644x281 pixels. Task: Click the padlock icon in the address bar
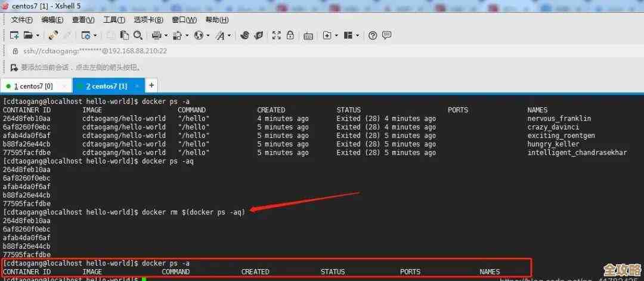click(16, 51)
